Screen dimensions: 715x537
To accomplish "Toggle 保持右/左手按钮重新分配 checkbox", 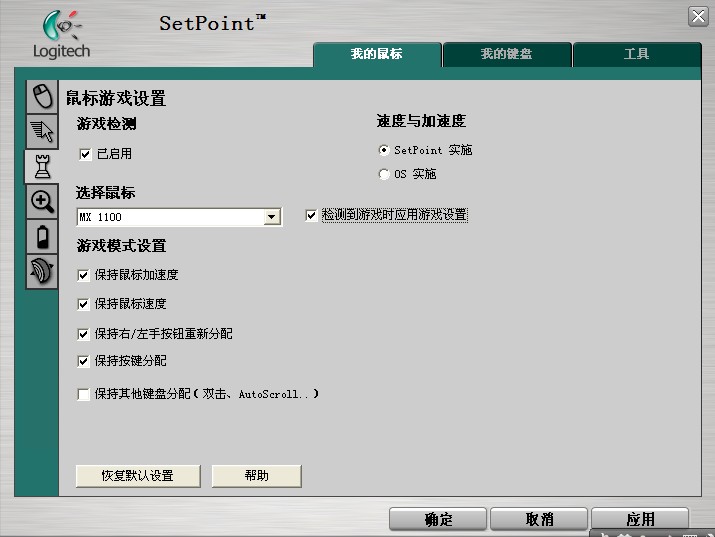I will tap(83, 334).
